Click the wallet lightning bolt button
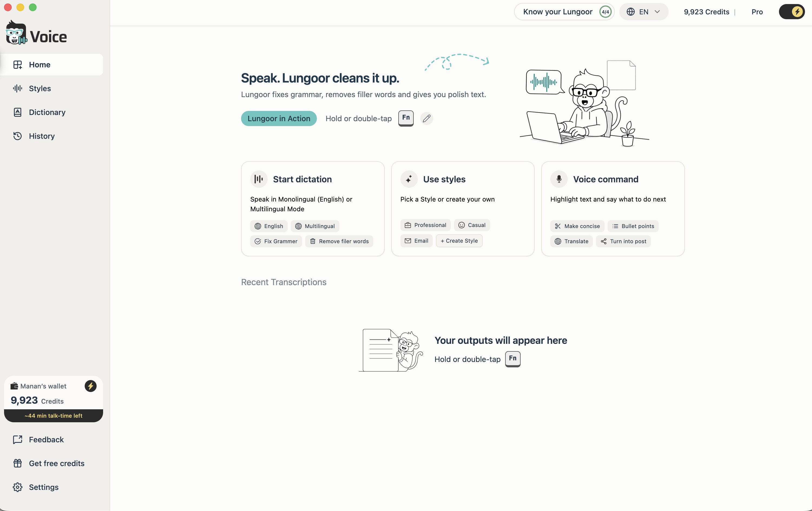812x511 pixels. pyautogui.click(x=90, y=386)
